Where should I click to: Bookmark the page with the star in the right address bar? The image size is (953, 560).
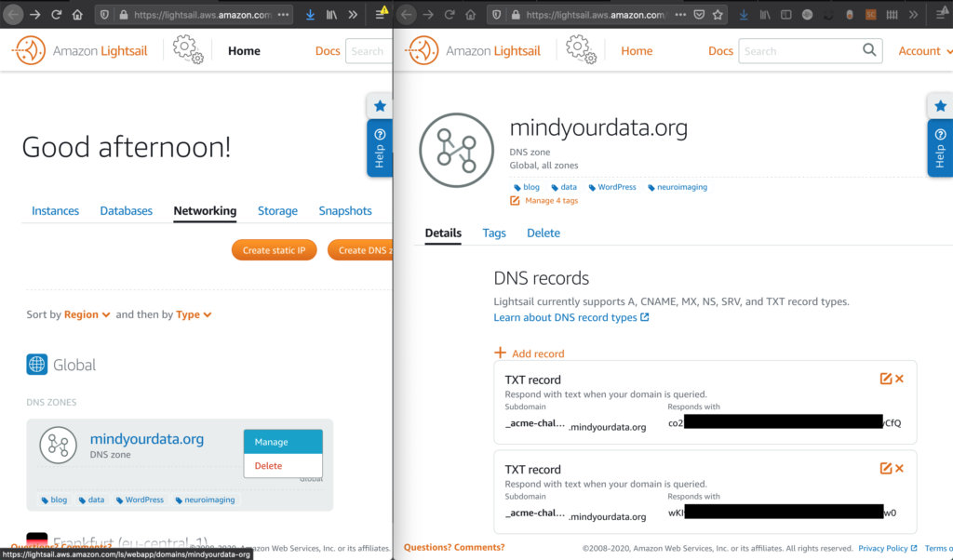(718, 15)
